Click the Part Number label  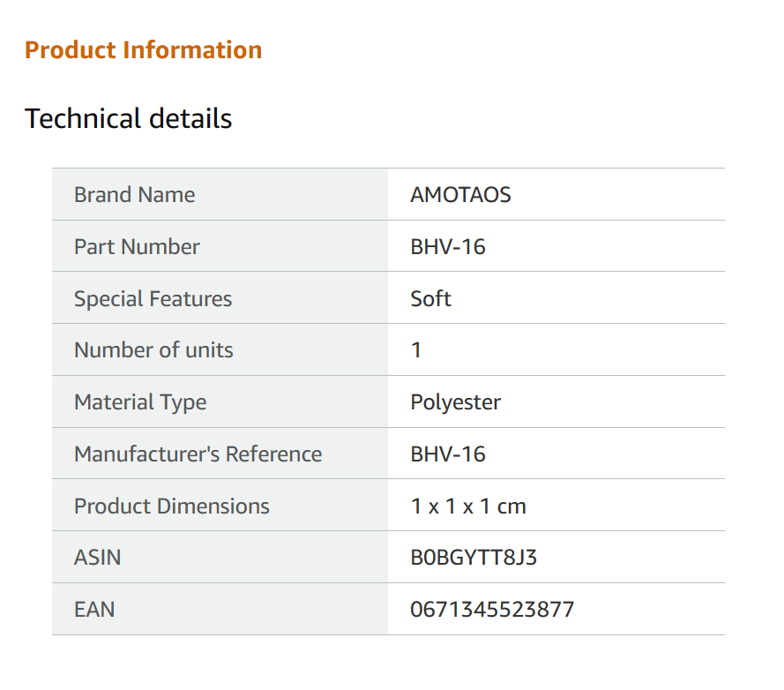pos(137,247)
